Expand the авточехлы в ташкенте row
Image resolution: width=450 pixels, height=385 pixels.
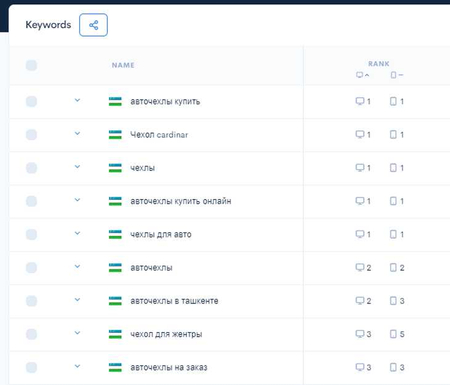pyautogui.click(x=77, y=300)
